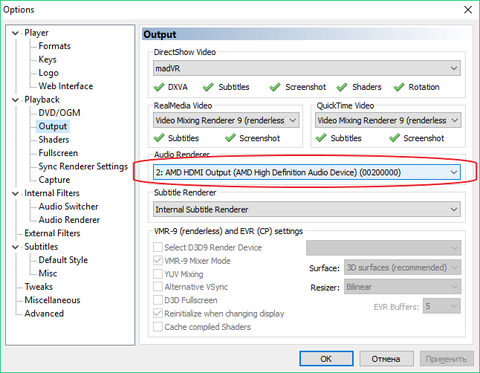Open the DirectShow Video madVR dropdown

coord(307,68)
